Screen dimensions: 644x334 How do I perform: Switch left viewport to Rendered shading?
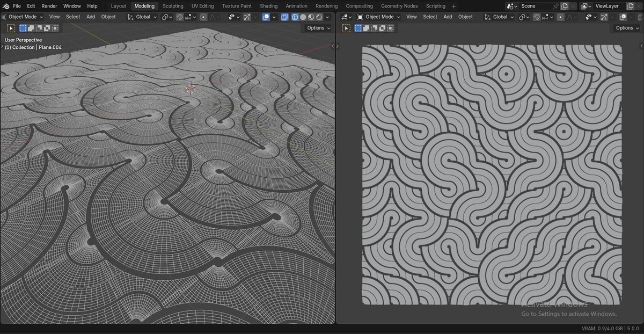[x=319, y=17]
